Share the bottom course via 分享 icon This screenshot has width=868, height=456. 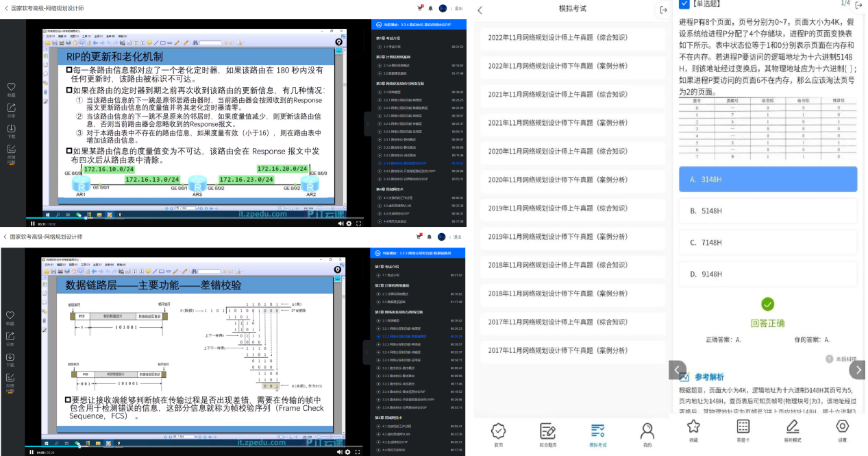tap(10, 337)
